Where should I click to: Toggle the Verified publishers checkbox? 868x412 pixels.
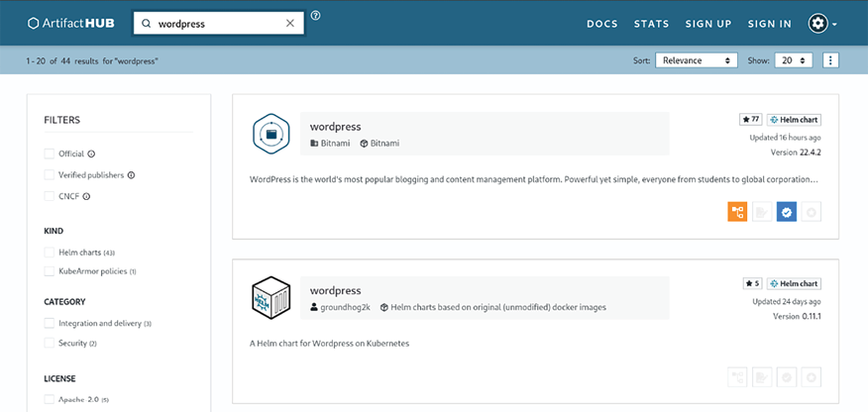point(50,175)
